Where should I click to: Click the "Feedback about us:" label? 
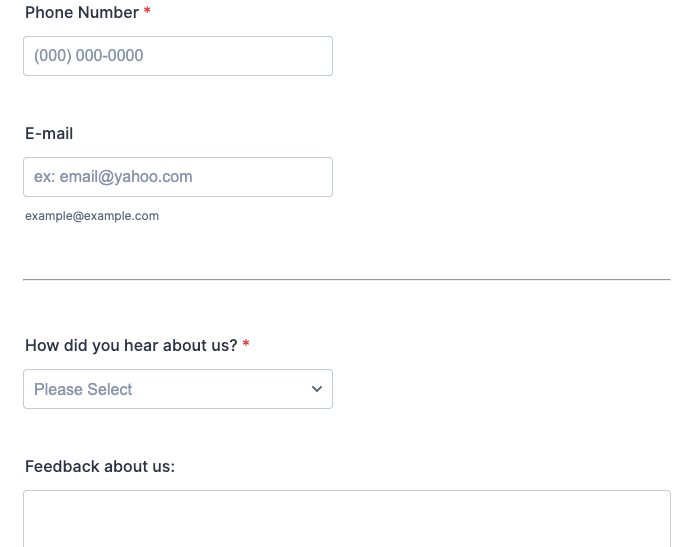100,467
